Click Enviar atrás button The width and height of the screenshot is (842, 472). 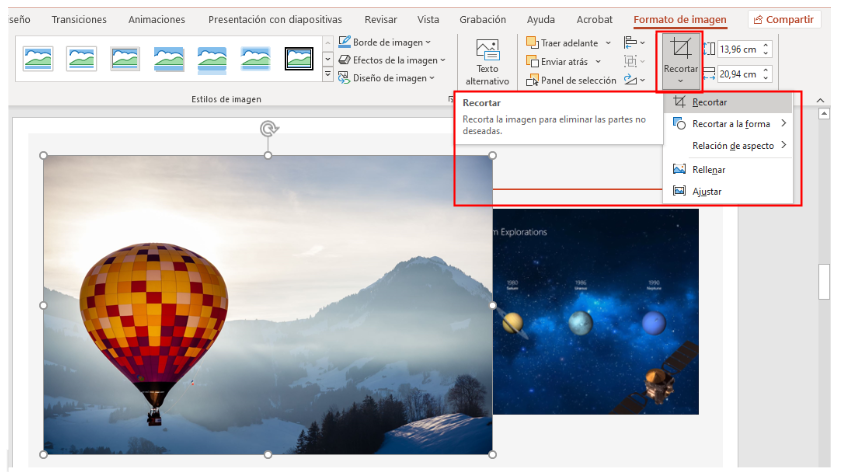pos(557,62)
